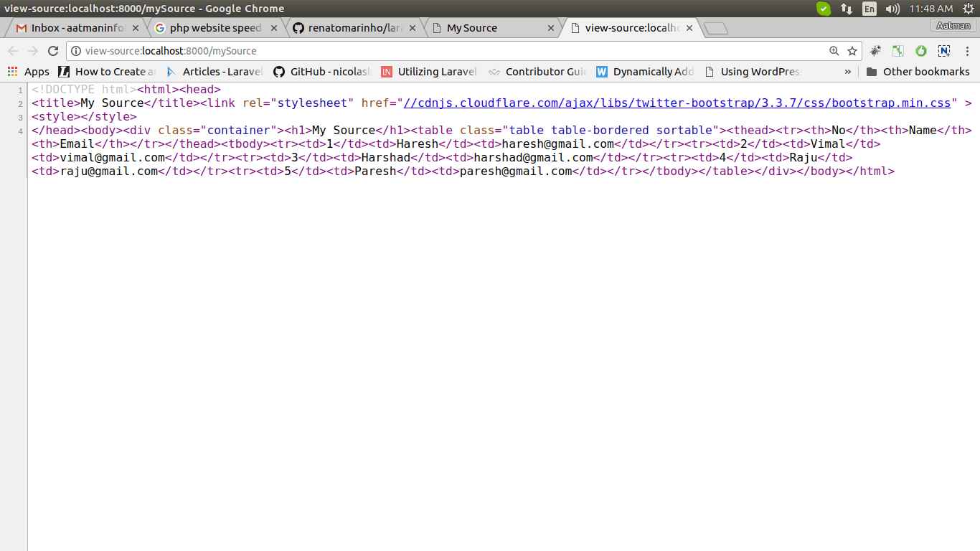
Task: Click the reload page icon
Action: (52, 51)
